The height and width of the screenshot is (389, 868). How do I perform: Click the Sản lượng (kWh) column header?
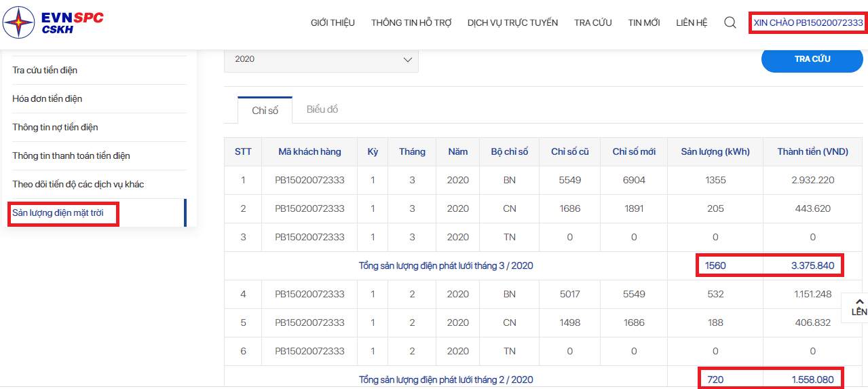(715, 151)
